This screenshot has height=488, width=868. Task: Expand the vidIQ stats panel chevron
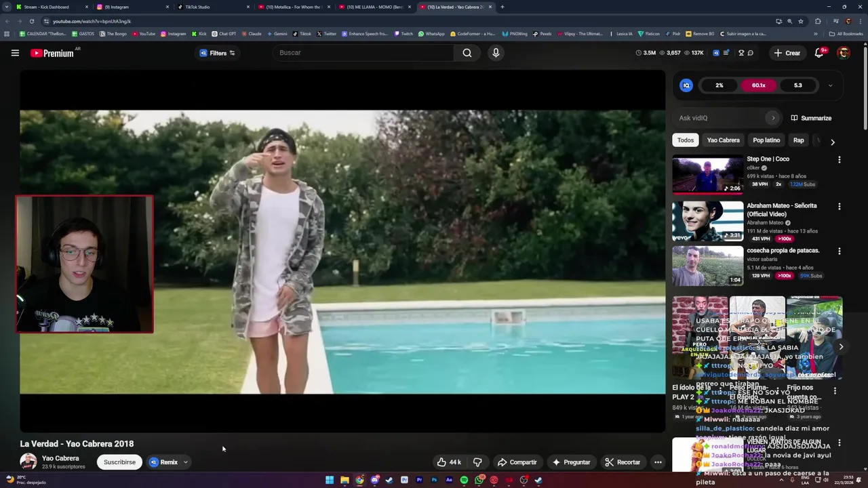point(830,85)
